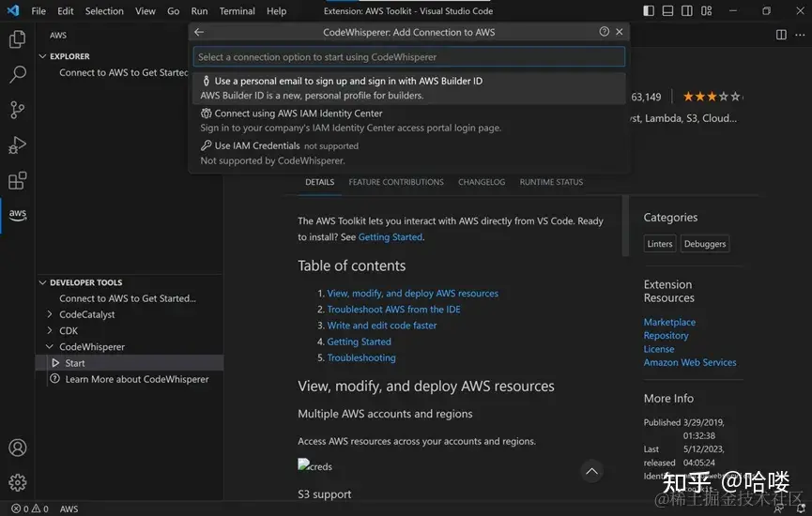Close the Add Connection to AWS dialog
This screenshot has width=812, height=516.
tap(620, 32)
